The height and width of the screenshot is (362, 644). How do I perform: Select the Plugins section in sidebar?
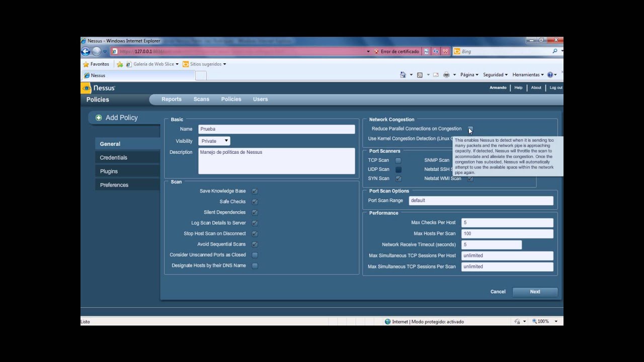coord(127,171)
